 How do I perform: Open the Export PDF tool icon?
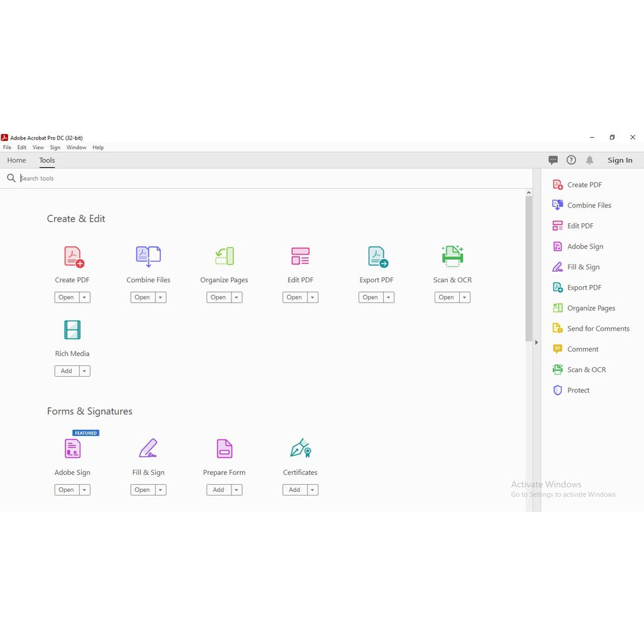click(x=376, y=256)
